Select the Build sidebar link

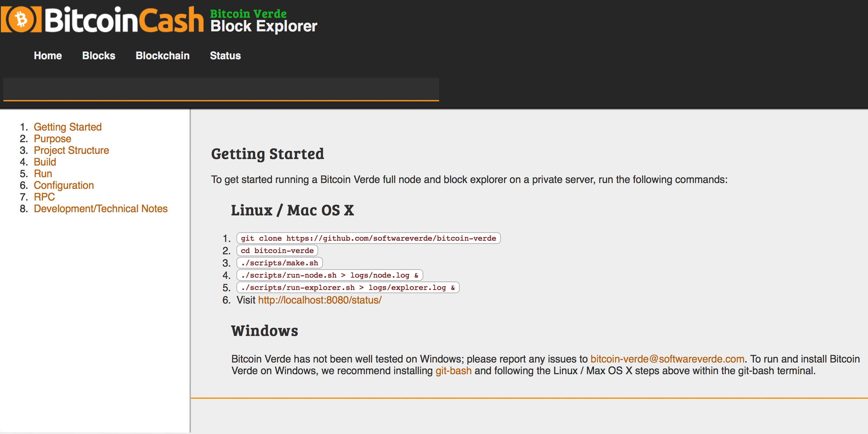(45, 162)
